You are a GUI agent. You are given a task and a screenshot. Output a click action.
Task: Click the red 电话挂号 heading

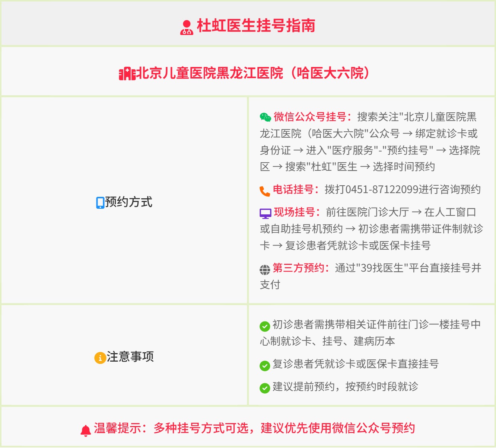[296, 189]
